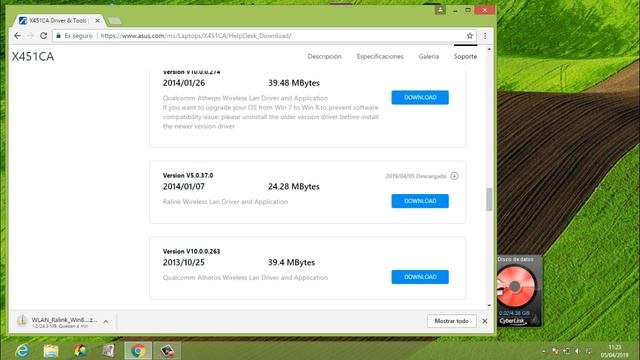This screenshot has width=640, height=360.
Task: Expand the WLAN_Ralink download options arrow
Action: (106, 322)
